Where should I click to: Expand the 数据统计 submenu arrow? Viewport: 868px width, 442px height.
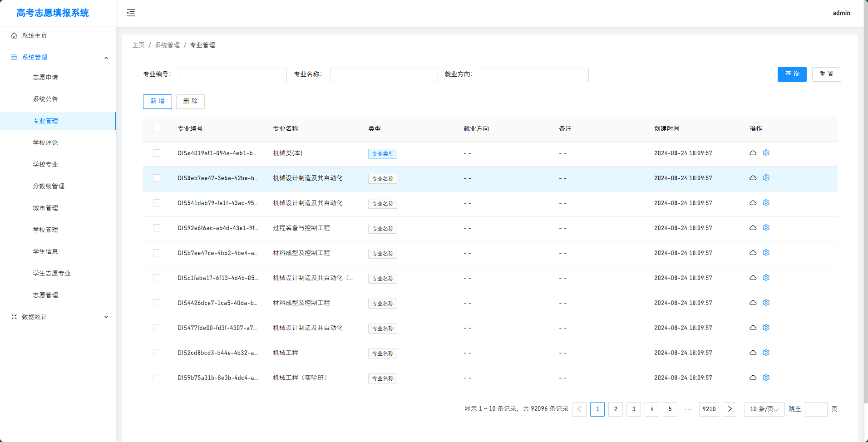[x=106, y=317]
